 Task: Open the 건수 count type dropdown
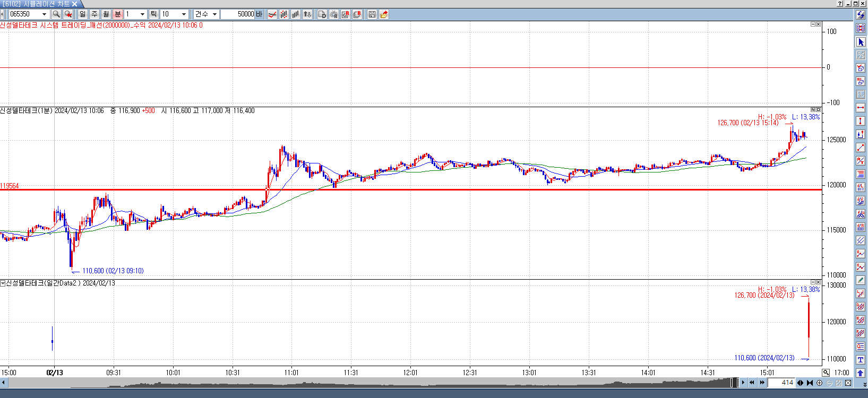pyautogui.click(x=214, y=14)
